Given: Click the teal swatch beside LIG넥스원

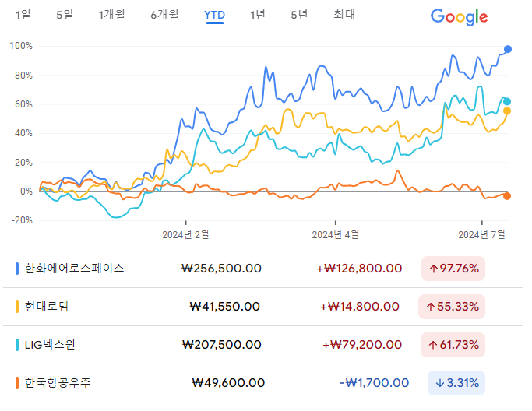Looking at the screenshot, I should pyautogui.click(x=17, y=345).
